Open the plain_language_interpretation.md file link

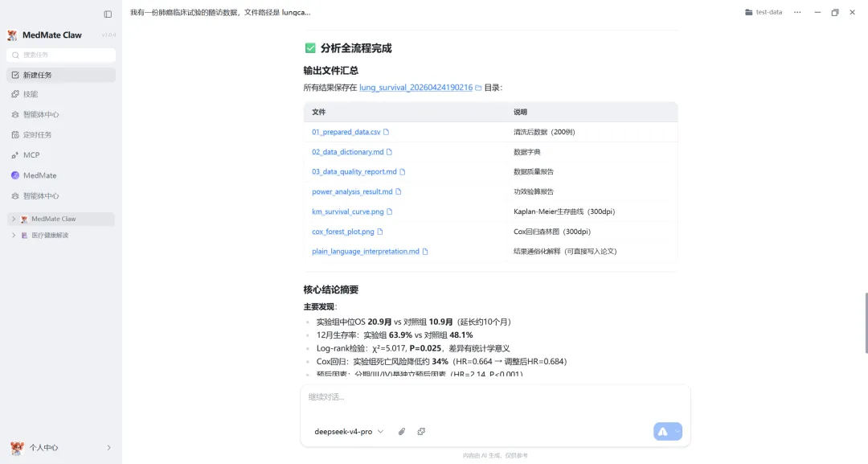(366, 252)
